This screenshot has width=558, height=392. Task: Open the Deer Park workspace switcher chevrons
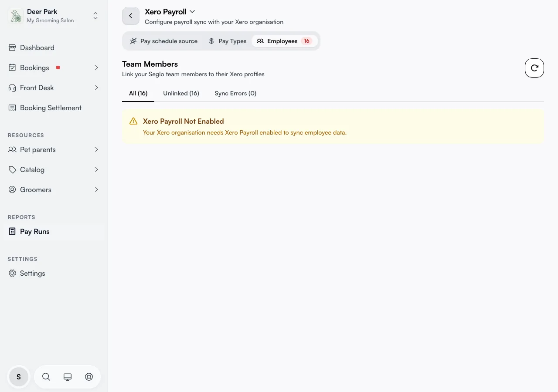coord(95,16)
